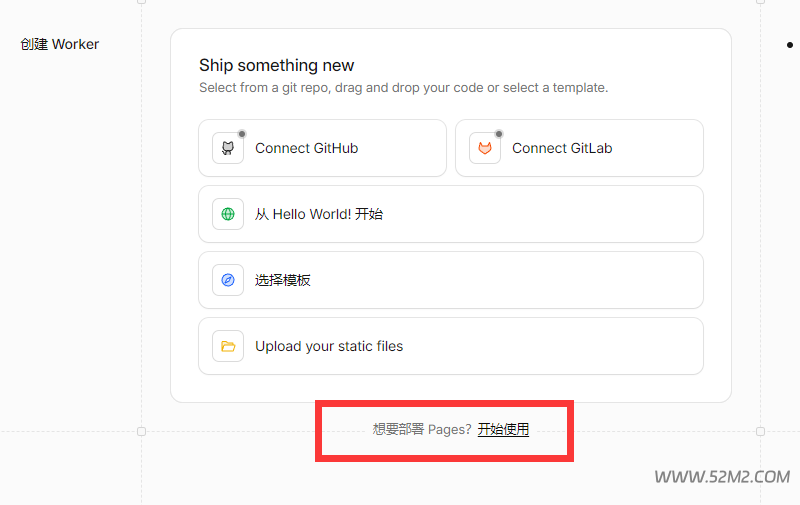
Task: Click the 创建 Worker label
Action: coord(60,44)
